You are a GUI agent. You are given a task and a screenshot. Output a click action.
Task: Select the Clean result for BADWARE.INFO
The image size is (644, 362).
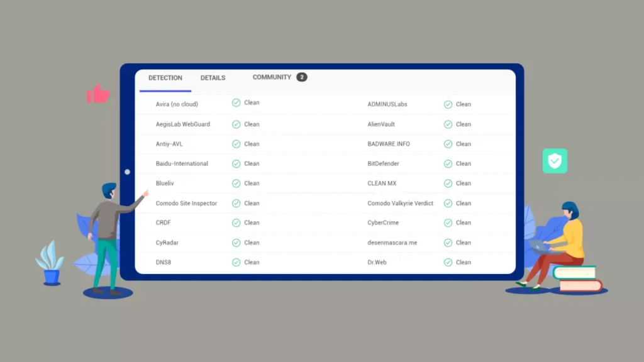(464, 144)
